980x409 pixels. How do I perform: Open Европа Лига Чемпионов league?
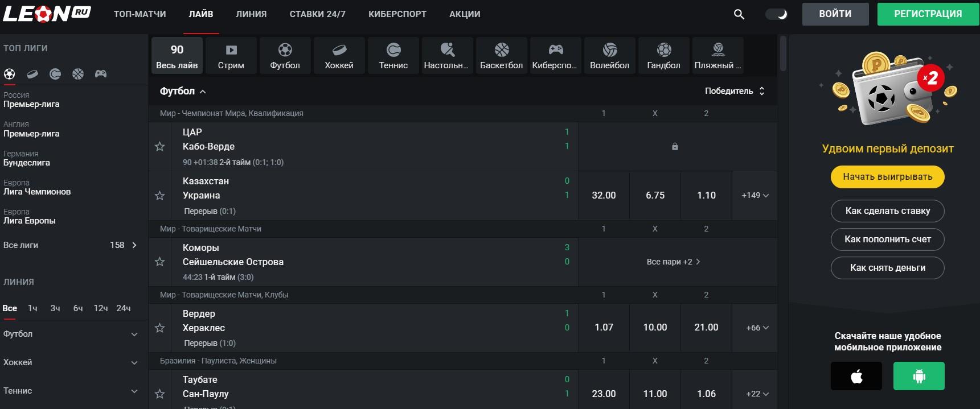(37, 187)
